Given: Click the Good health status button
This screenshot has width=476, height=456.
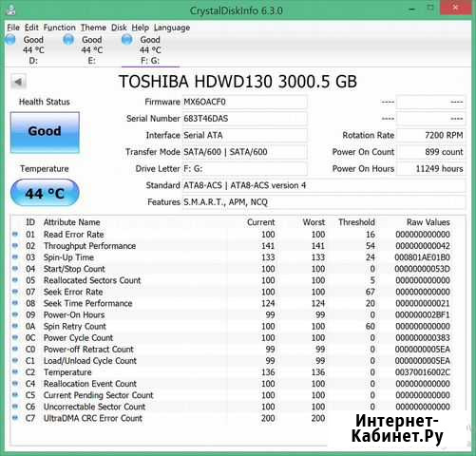Looking at the screenshot, I should coord(45,132).
